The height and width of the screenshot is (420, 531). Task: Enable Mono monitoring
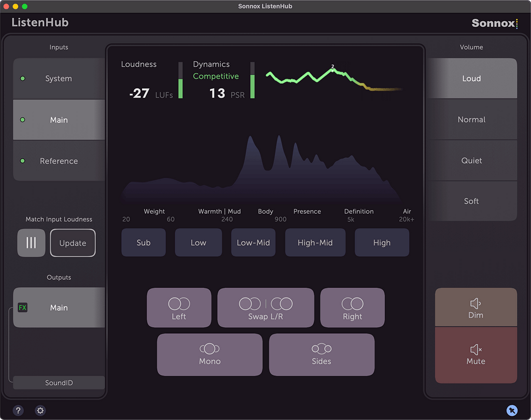coord(209,355)
